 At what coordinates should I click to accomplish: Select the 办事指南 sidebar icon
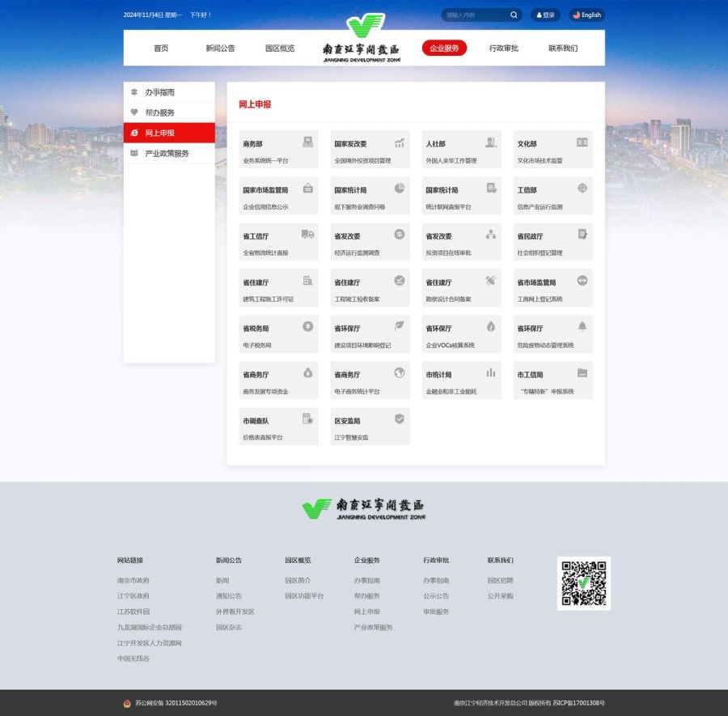click(134, 91)
